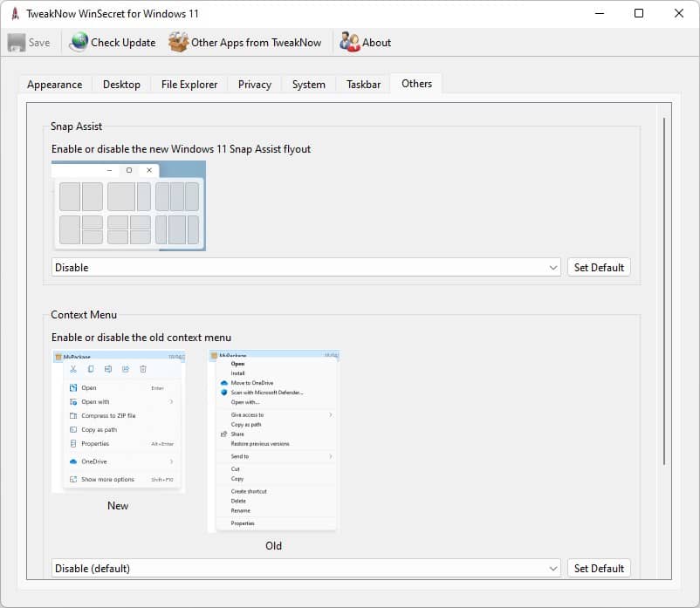Maximize the TweakNow WinSecret window

639,13
